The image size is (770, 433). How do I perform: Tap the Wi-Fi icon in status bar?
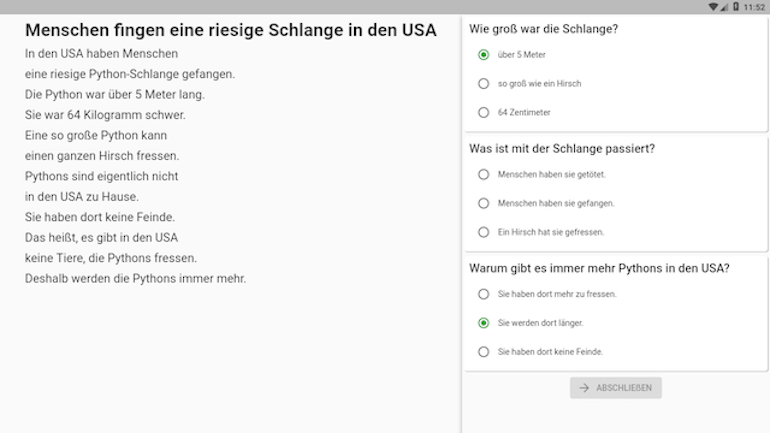[x=712, y=7]
